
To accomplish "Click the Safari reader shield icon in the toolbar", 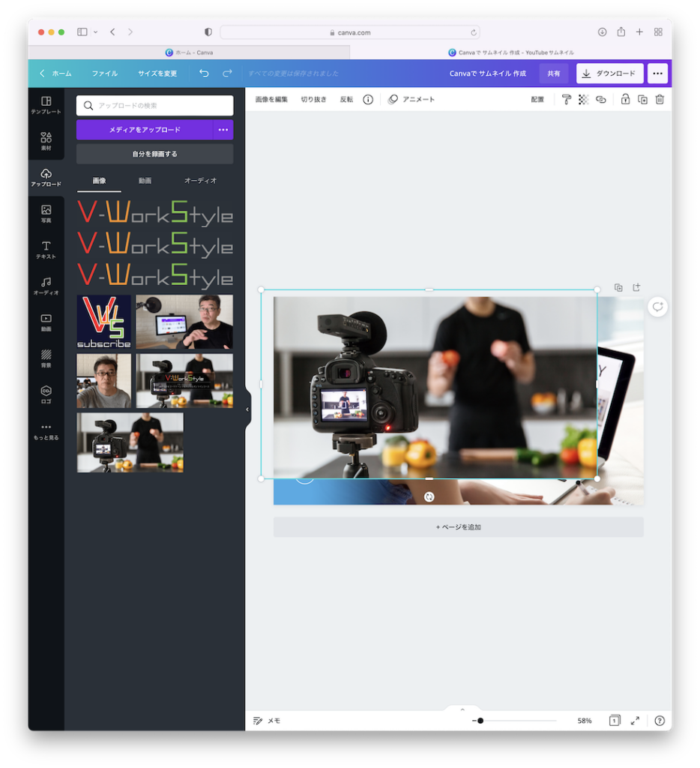I will 208,31.
